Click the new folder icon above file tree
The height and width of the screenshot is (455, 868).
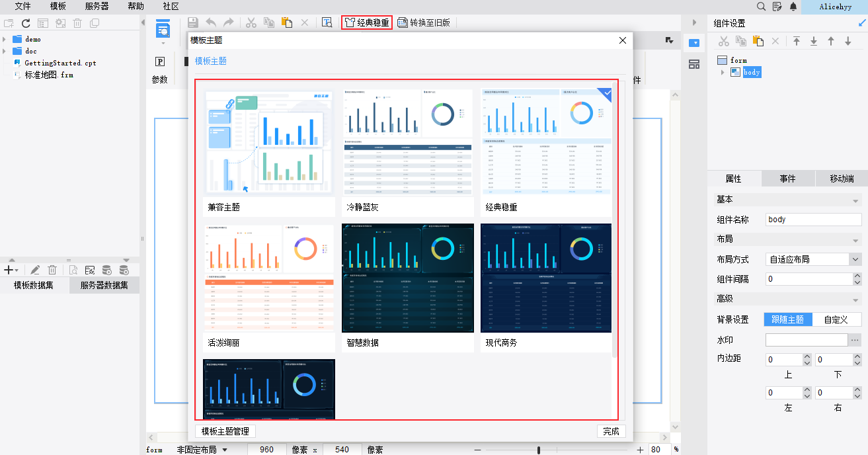pyautogui.click(x=9, y=23)
